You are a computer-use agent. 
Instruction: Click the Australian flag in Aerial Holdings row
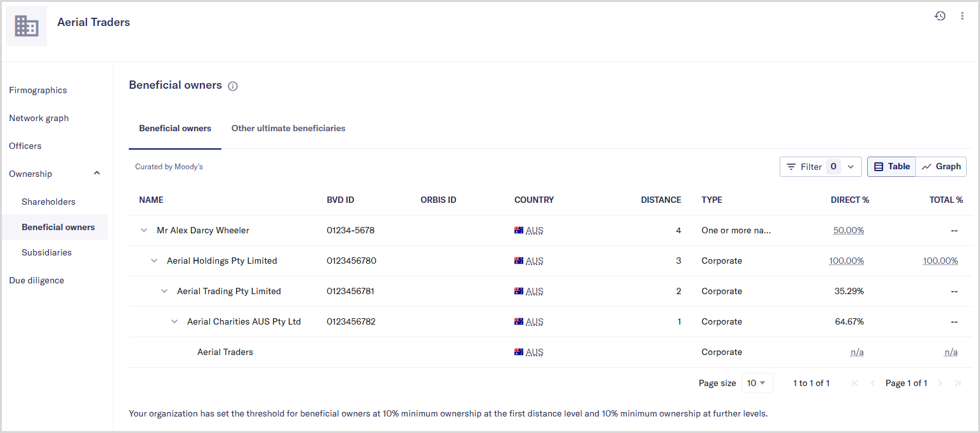point(519,261)
